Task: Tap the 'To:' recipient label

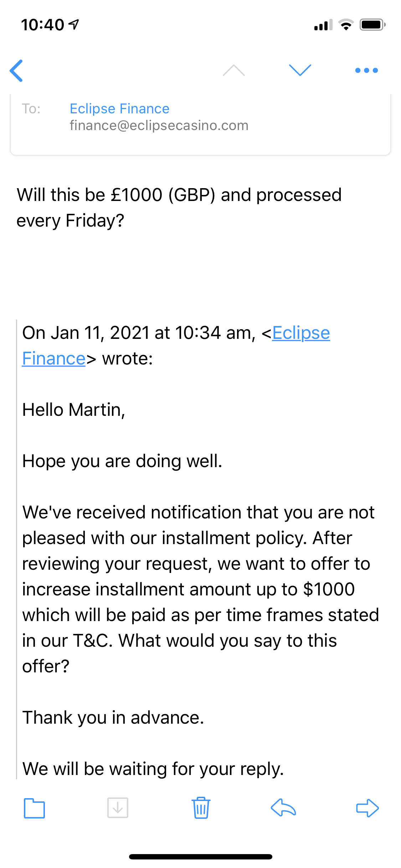Action: [x=31, y=109]
